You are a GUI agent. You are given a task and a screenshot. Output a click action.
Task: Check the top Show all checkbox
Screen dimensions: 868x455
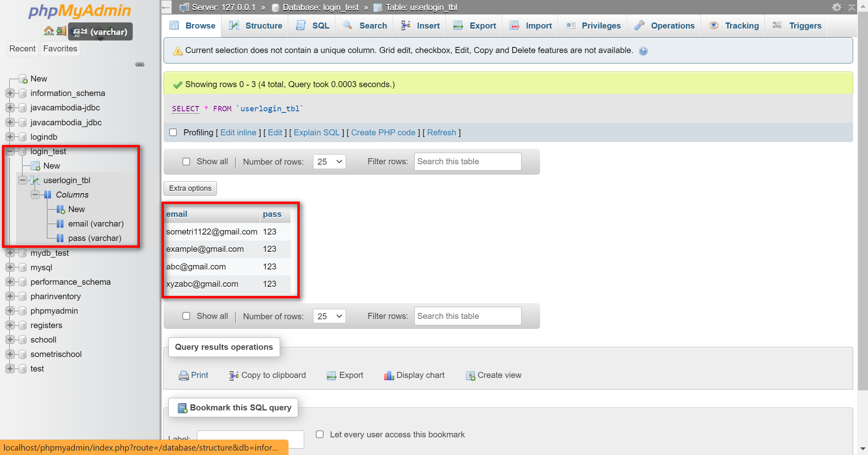click(186, 161)
